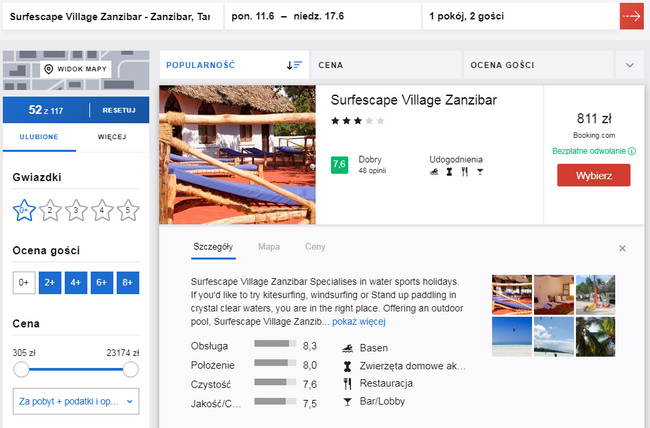Click the destination search field
650x428 pixels.
110,17
